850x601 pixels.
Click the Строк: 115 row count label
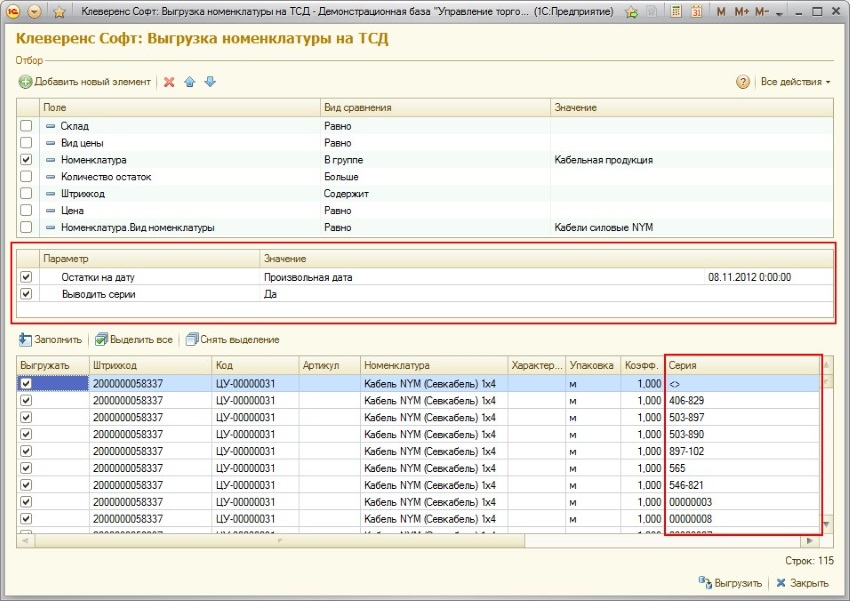coord(809,561)
